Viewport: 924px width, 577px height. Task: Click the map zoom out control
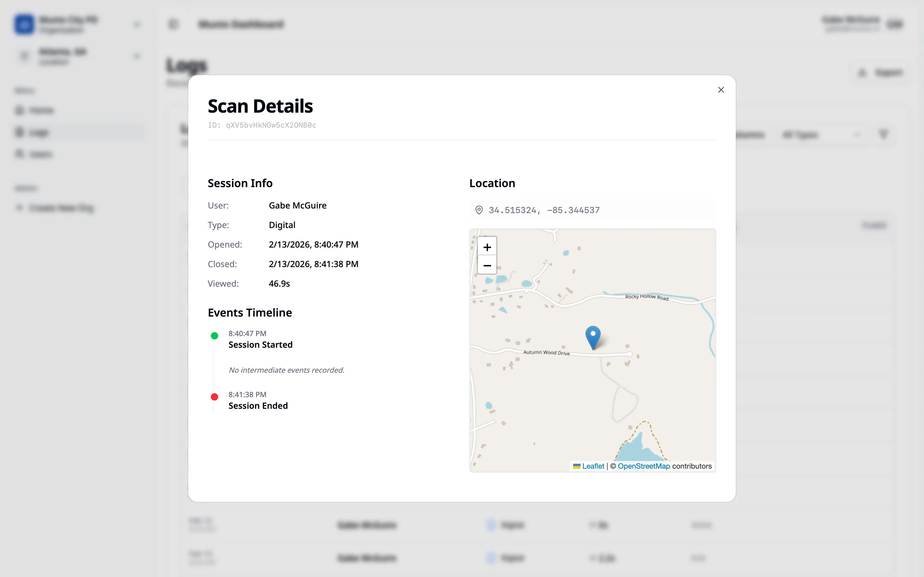point(487,265)
